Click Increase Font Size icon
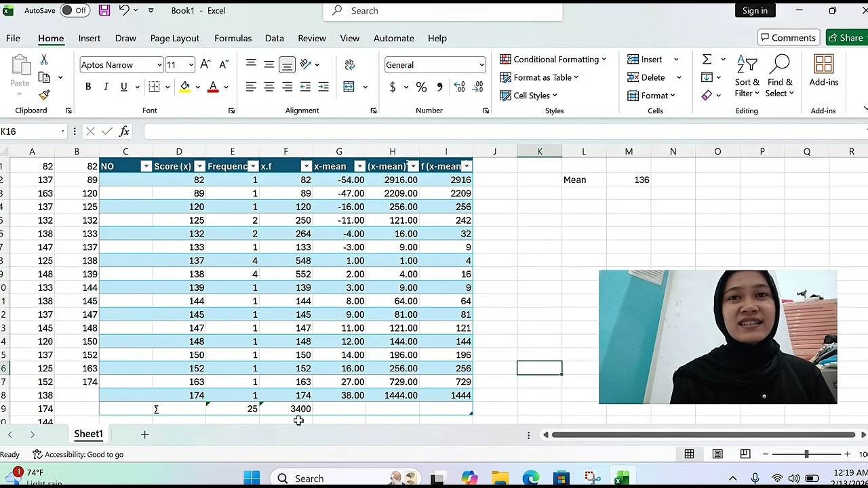This screenshot has height=488, width=868. click(x=205, y=64)
